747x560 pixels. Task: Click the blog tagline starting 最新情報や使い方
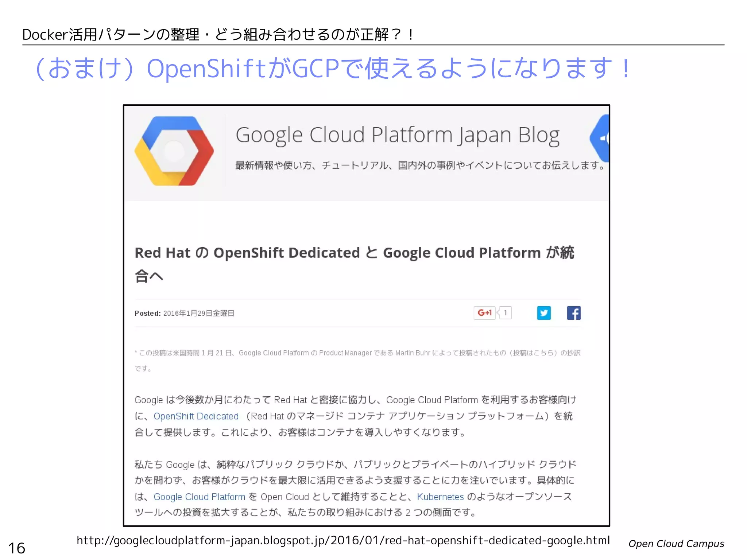420,165
